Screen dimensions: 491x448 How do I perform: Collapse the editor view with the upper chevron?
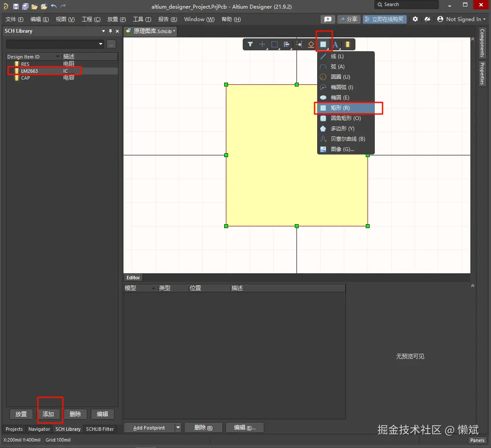pos(473,39)
